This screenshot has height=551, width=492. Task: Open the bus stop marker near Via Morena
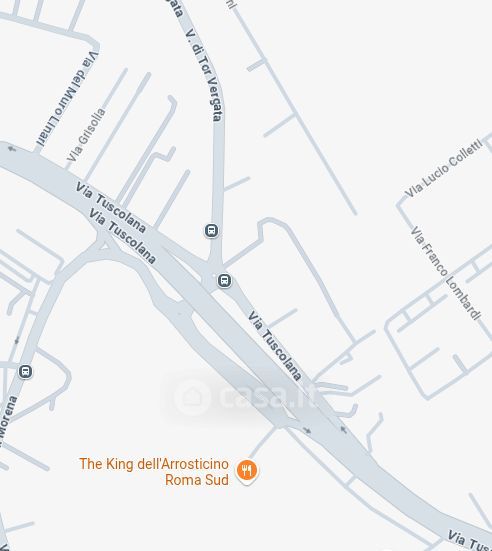coord(25,371)
